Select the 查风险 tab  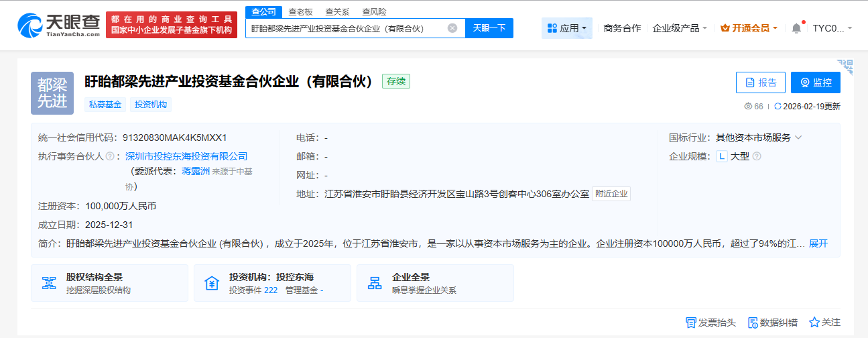374,11
